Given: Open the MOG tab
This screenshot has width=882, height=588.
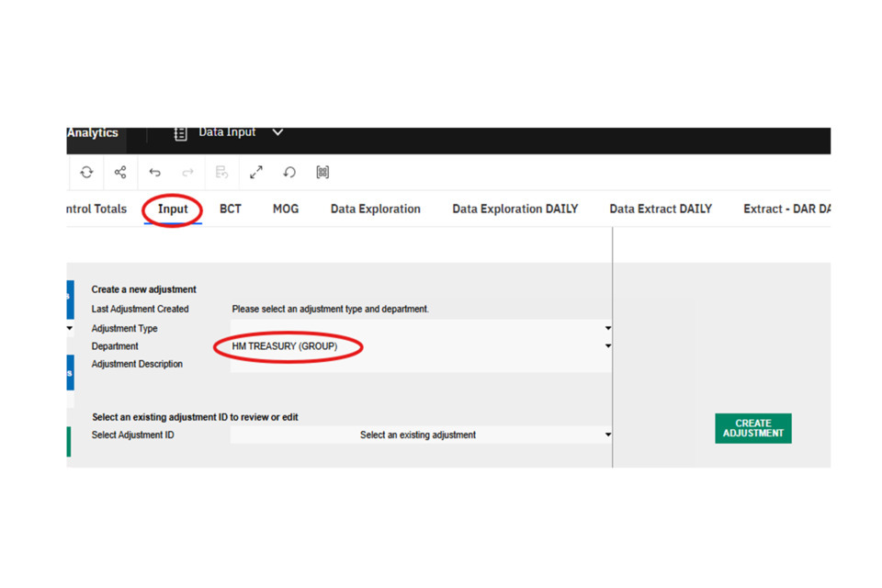Looking at the screenshot, I should [286, 209].
